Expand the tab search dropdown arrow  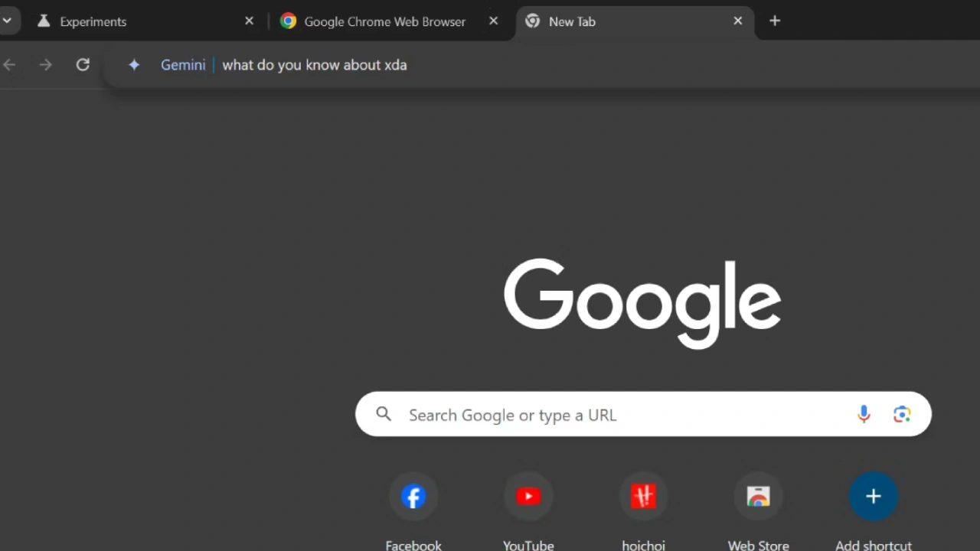[8, 21]
